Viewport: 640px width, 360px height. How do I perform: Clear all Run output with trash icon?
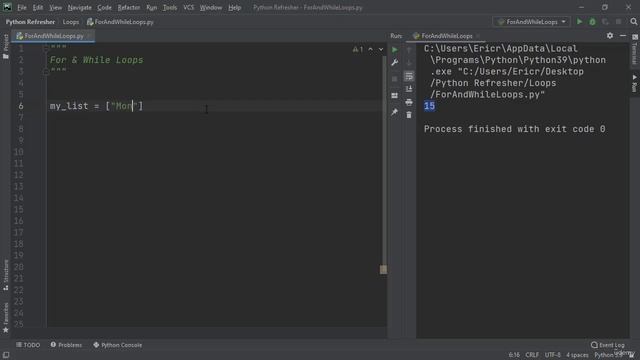click(409, 115)
